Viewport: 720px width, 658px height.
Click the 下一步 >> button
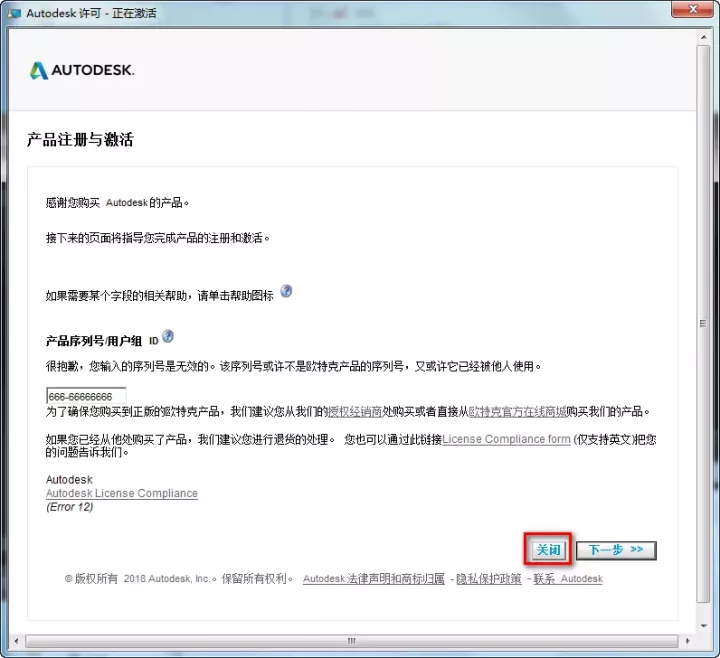click(615, 550)
